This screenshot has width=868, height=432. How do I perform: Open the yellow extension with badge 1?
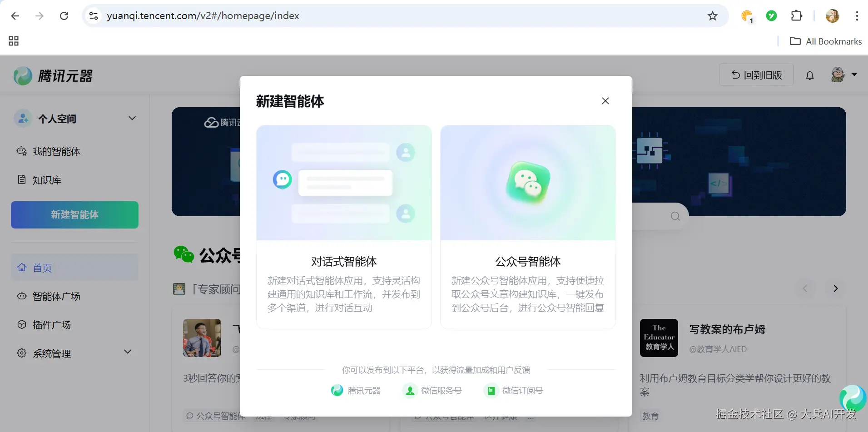pos(747,16)
